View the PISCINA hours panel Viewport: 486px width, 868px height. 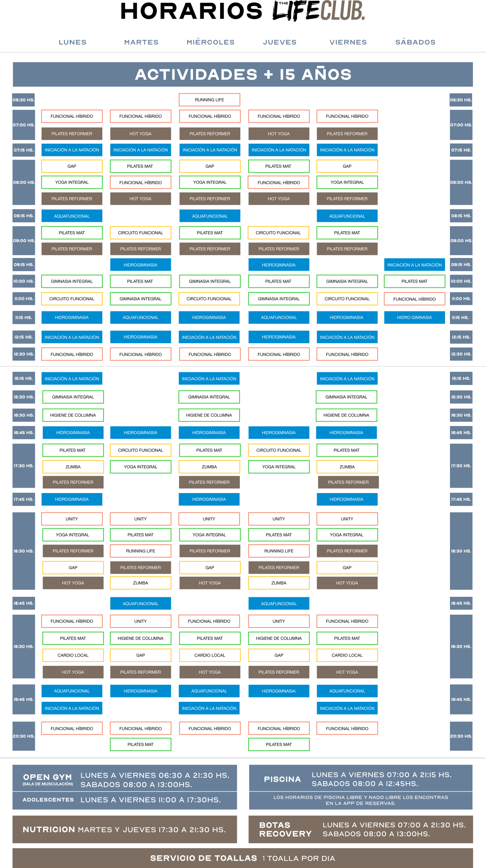(360, 779)
